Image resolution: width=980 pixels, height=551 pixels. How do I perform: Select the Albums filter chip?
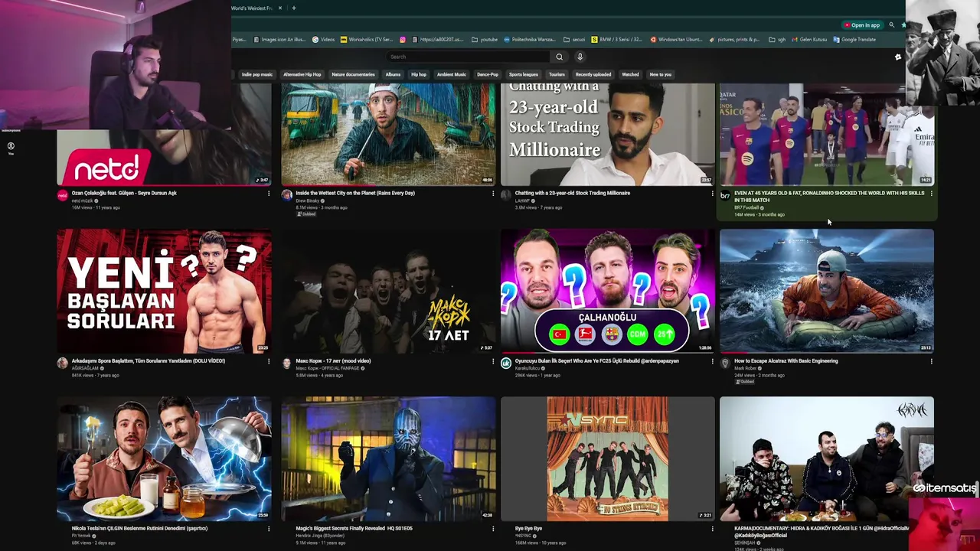393,74
